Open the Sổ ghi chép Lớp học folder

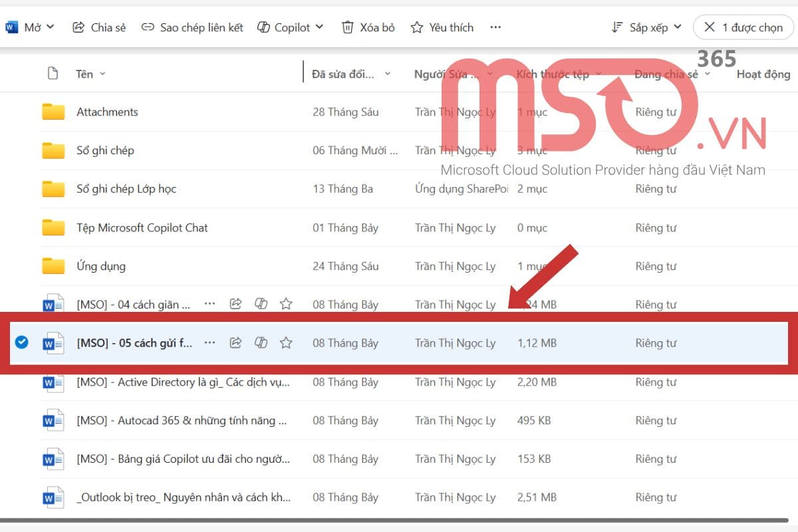tap(126, 189)
